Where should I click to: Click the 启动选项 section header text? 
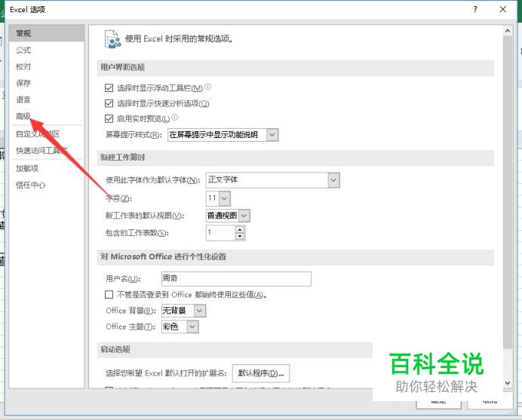pyautogui.click(x=115, y=349)
